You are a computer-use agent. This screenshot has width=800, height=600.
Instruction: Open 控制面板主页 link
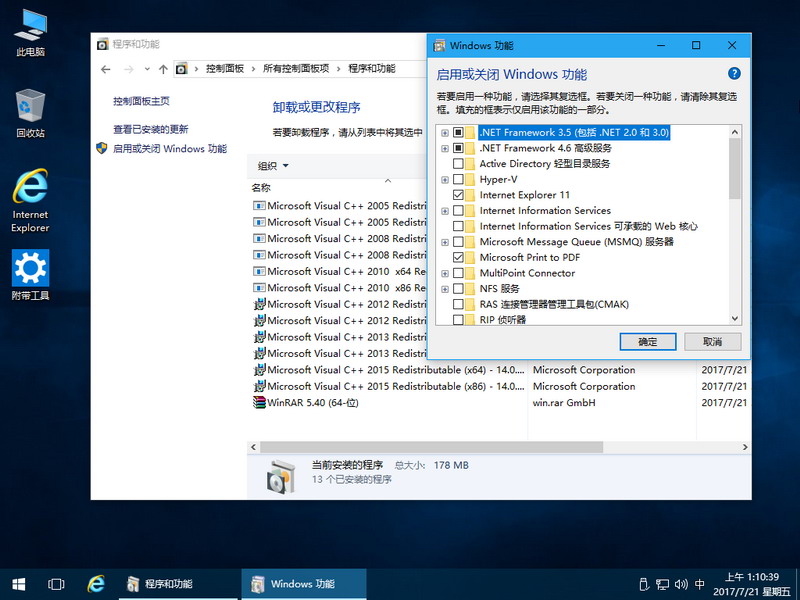pos(141,101)
